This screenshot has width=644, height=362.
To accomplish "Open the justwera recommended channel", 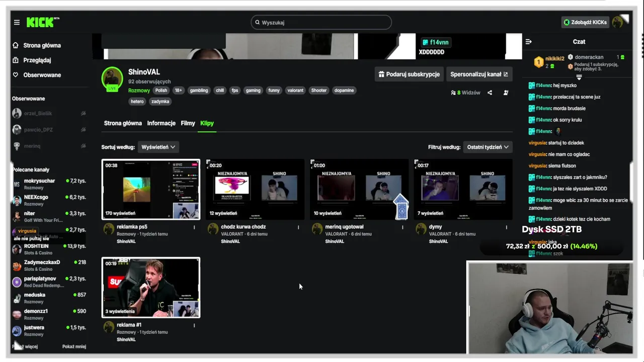I will 49,330.
